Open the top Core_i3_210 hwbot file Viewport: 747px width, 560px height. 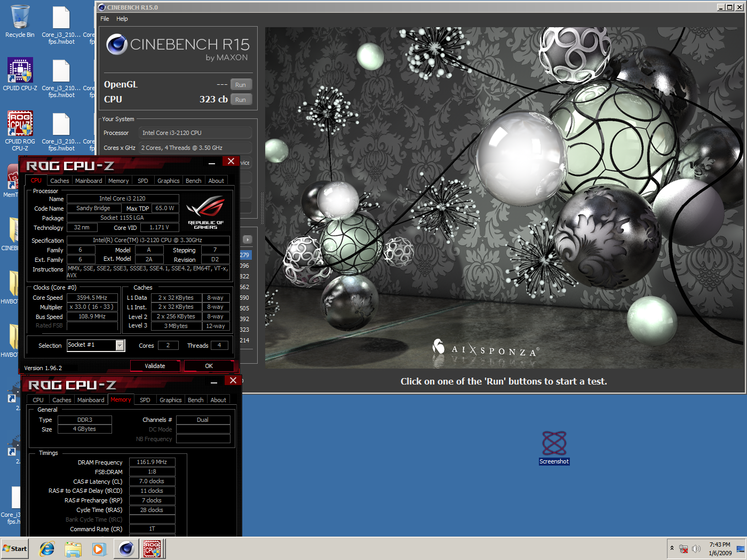pyautogui.click(x=61, y=25)
